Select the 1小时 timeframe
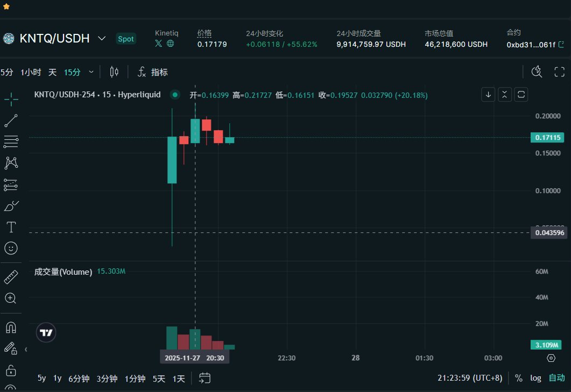 coord(31,72)
